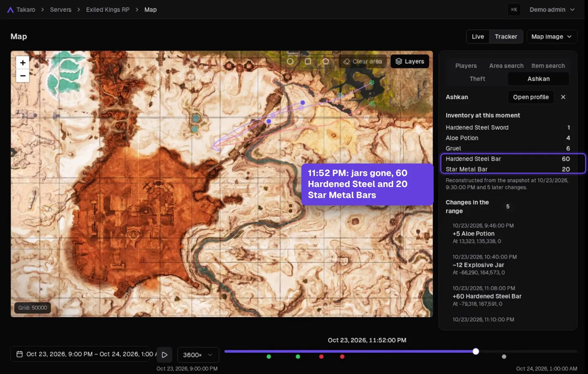Open the calendar date range picker
Viewport: 588px width, 374px height.
[x=19, y=354]
